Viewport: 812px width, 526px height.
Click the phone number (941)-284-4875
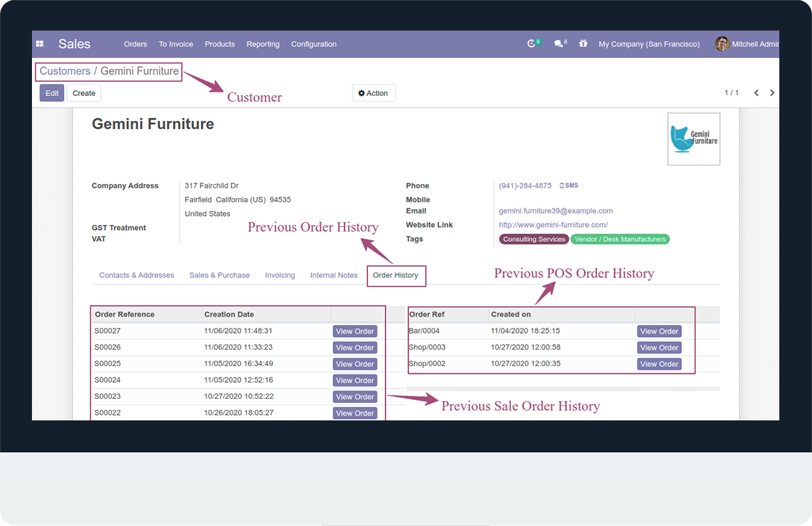(525, 186)
